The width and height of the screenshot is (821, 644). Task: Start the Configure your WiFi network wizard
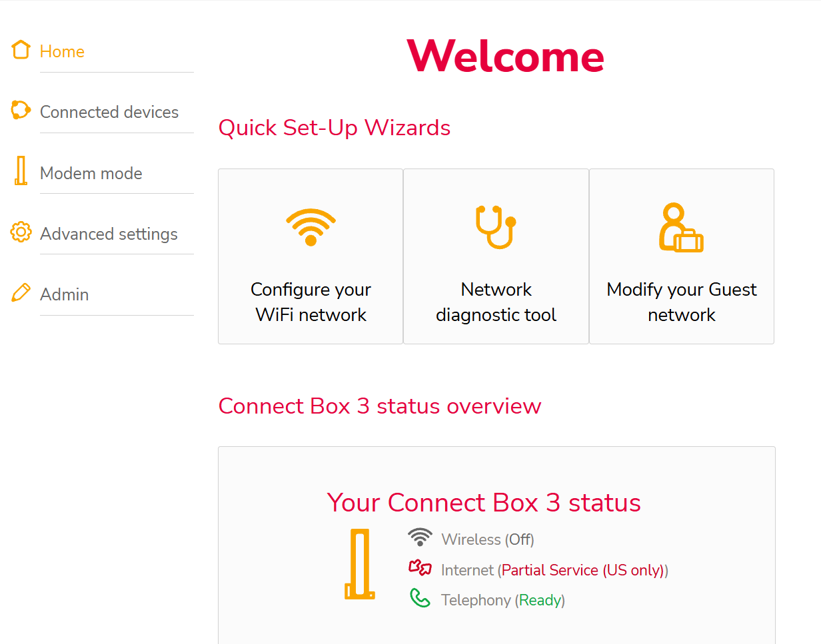311,256
